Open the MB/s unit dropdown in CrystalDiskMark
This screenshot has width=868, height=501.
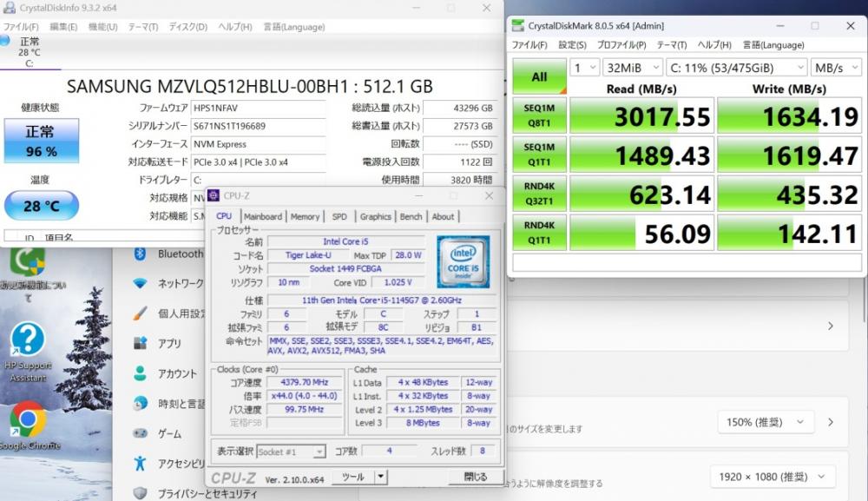click(x=836, y=68)
